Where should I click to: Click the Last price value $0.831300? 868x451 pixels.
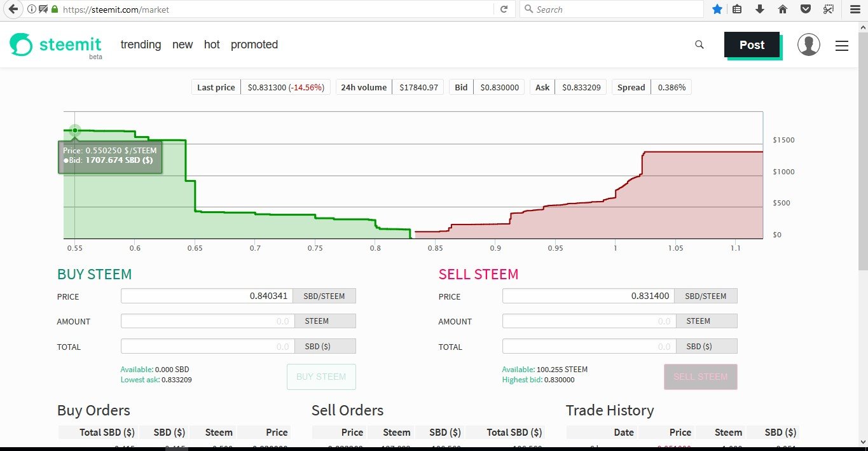point(268,87)
